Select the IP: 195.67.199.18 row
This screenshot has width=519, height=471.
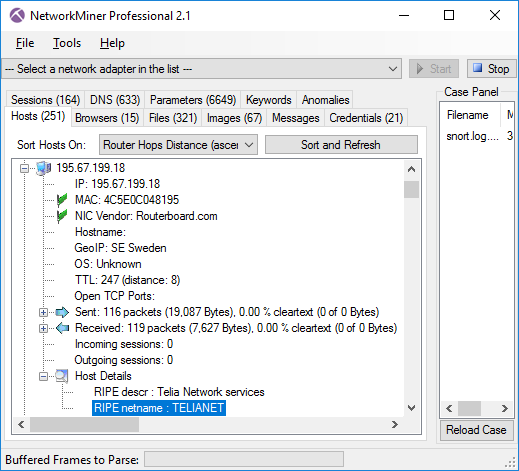(117, 184)
